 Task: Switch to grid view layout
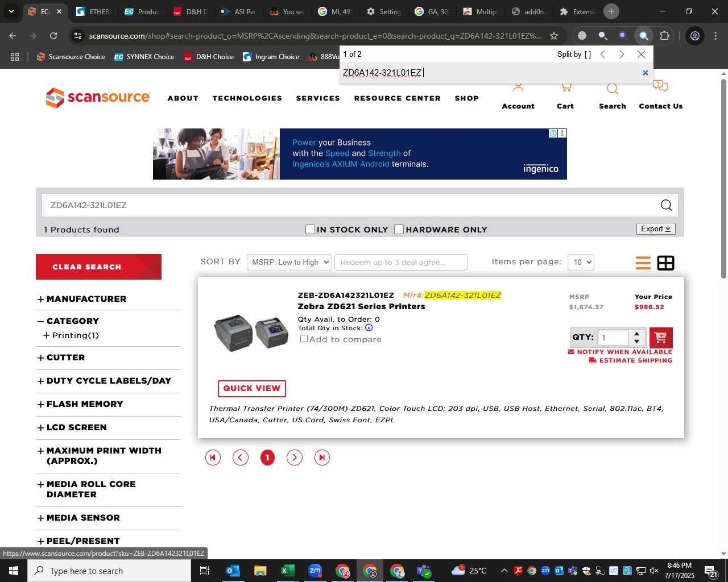665,263
